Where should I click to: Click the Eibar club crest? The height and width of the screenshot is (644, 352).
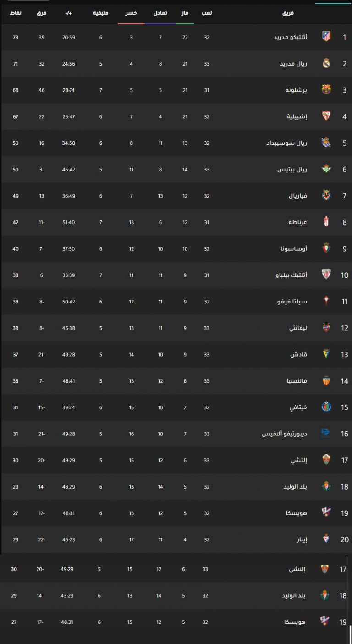click(x=326, y=539)
